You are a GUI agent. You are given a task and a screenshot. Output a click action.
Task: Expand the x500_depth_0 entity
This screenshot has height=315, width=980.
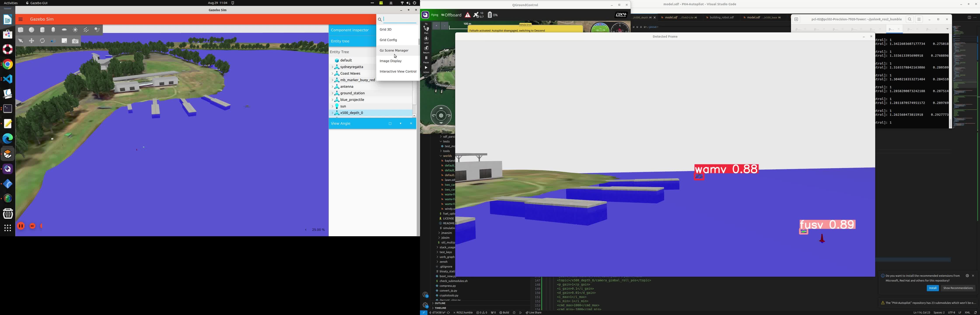332,113
